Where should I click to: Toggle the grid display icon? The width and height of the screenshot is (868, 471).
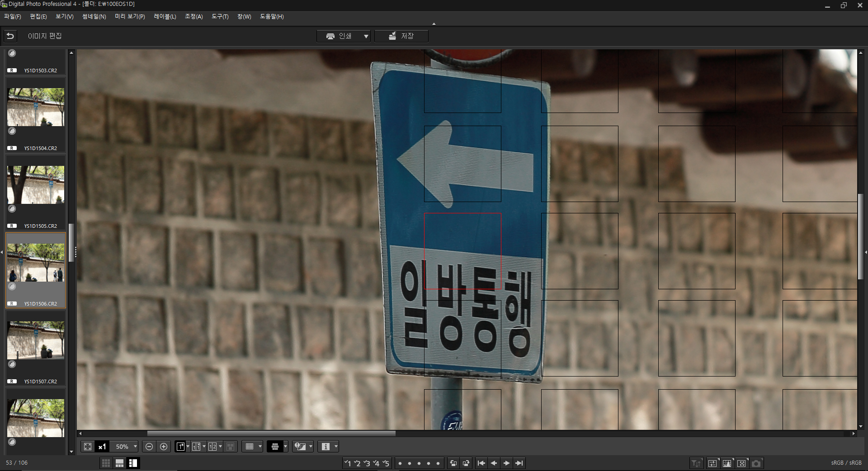(x=250, y=447)
